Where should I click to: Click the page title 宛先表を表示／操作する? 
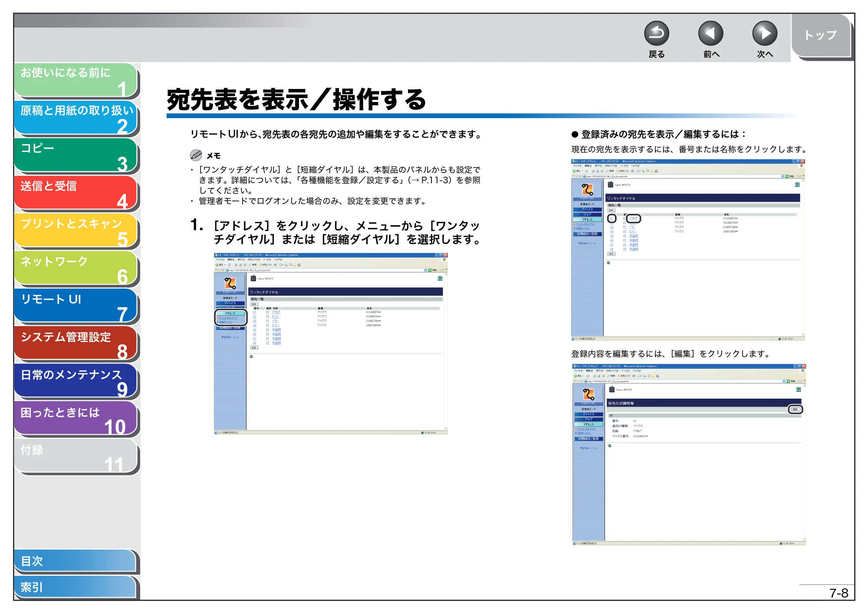pyautogui.click(x=296, y=100)
